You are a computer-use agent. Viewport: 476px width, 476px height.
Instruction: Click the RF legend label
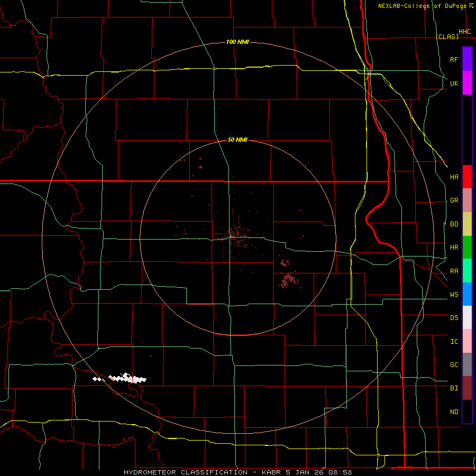tap(454, 59)
